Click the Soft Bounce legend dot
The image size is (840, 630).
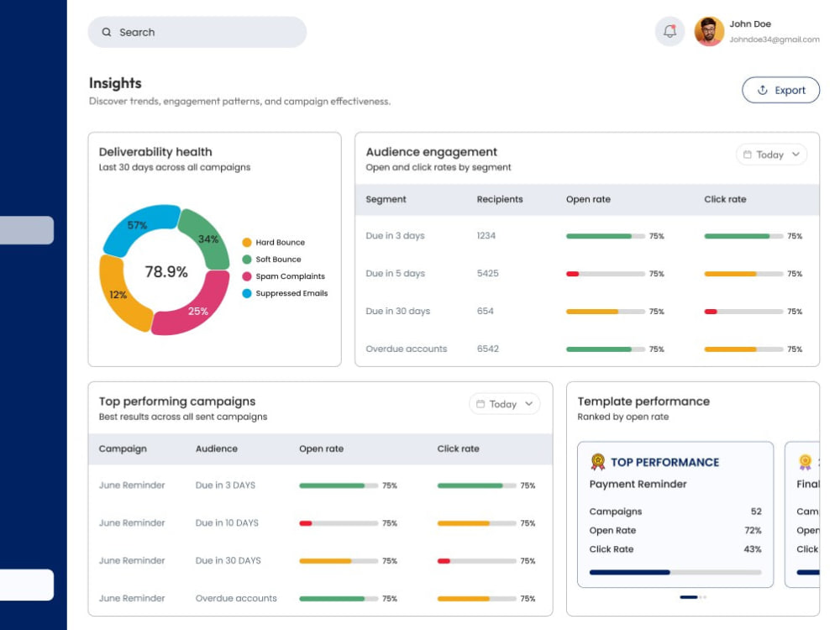point(247,260)
